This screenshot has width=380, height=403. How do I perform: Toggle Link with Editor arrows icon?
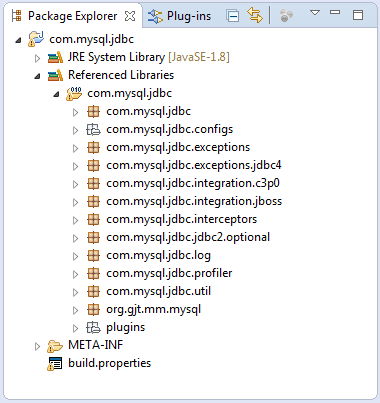(255, 15)
